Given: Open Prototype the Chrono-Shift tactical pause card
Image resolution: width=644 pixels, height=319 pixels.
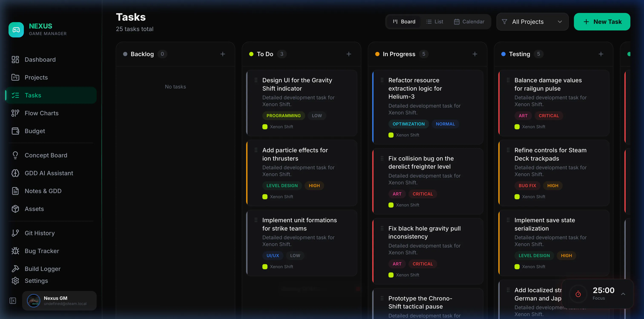Looking at the screenshot, I should [x=428, y=303].
